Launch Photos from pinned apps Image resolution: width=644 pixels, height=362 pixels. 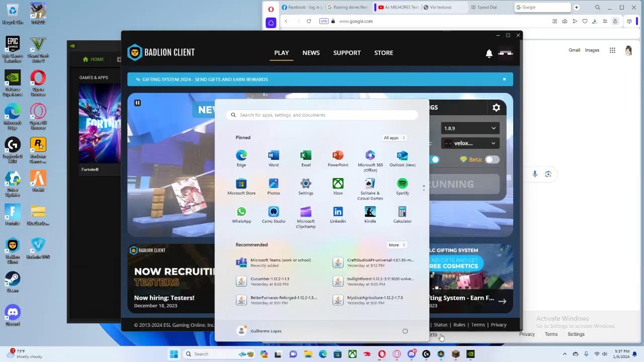[x=273, y=186]
